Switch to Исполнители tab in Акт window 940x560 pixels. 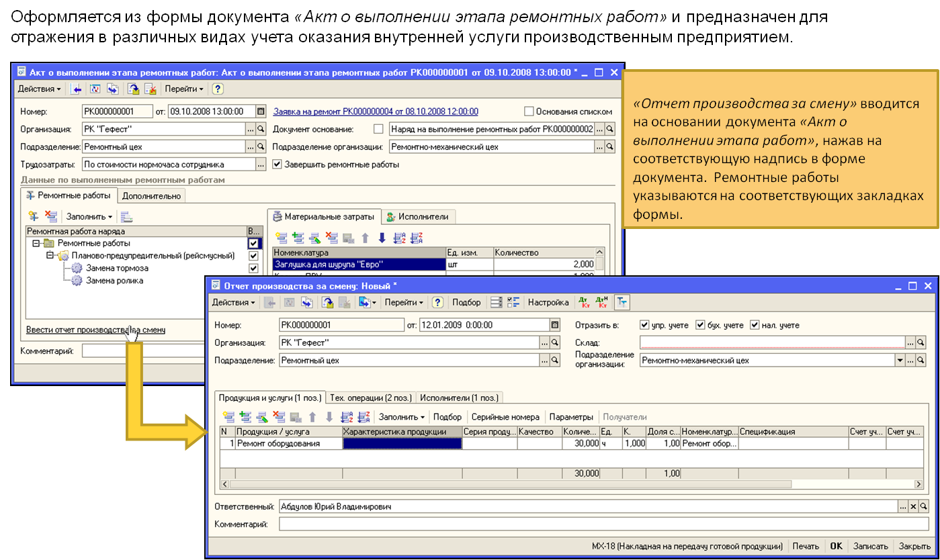coord(419,216)
